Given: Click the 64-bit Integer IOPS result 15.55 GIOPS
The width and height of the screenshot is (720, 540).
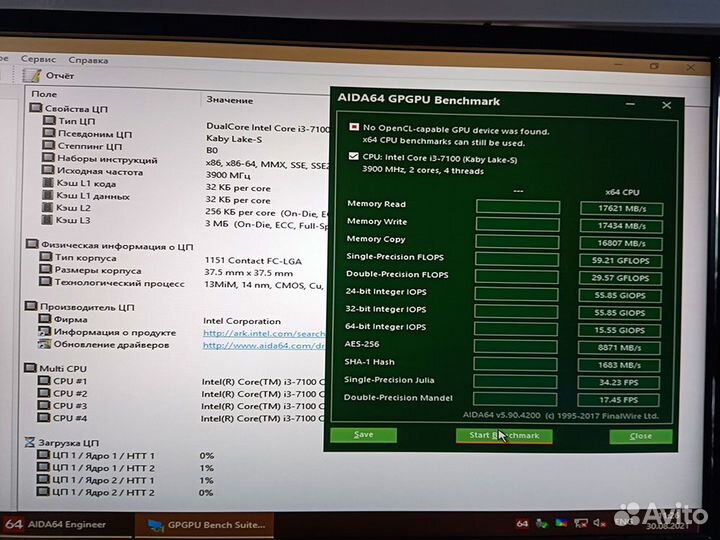Looking at the screenshot, I should coord(619,331).
